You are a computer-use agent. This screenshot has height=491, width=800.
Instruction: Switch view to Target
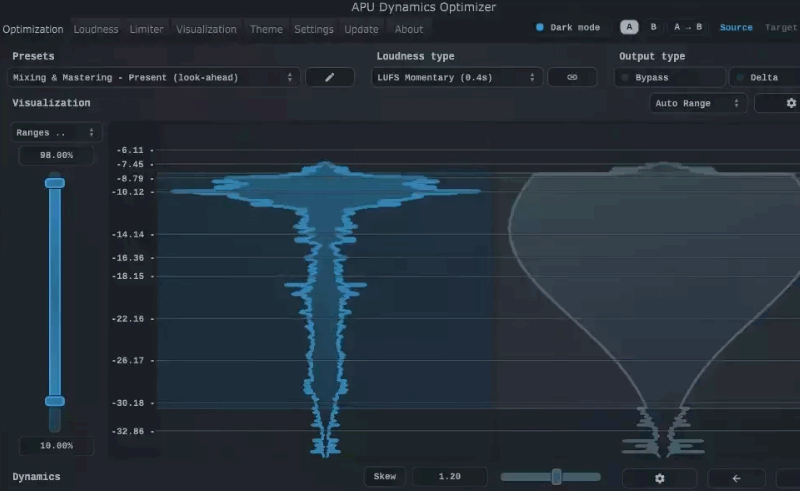tap(781, 28)
